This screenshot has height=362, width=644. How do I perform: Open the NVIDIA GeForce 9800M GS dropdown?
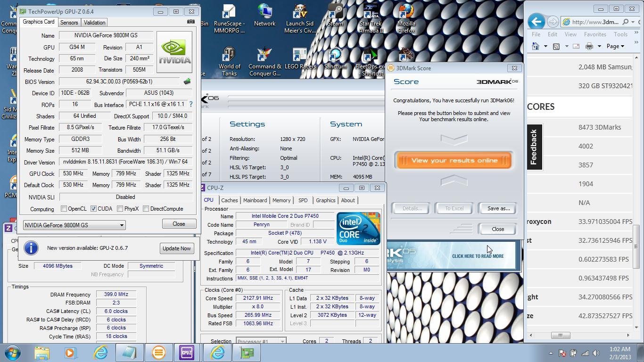tap(74, 225)
